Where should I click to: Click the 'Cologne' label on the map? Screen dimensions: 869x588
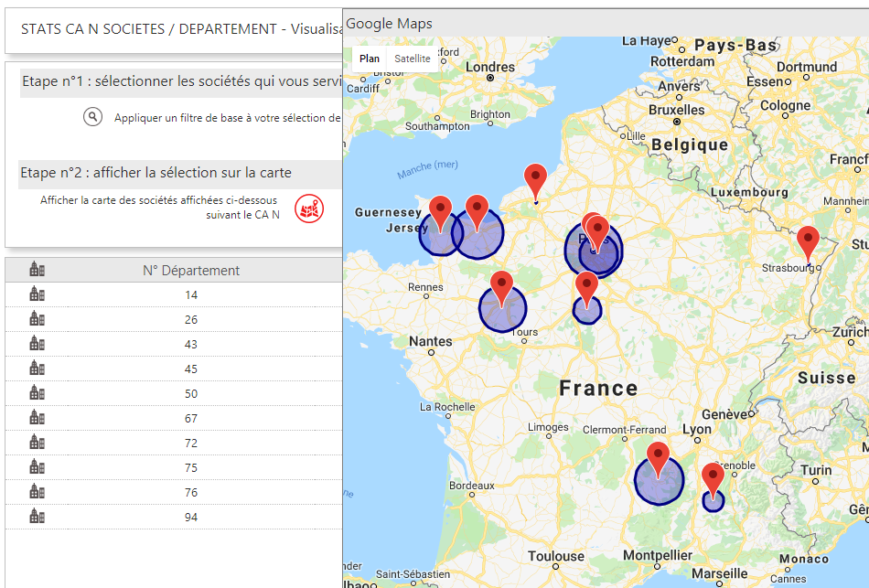tap(786, 105)
